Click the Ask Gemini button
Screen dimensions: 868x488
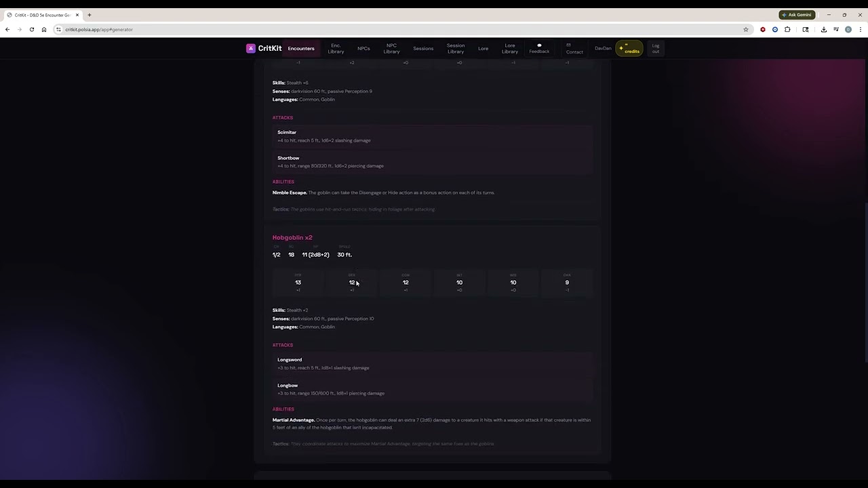(x=797, y=14)
